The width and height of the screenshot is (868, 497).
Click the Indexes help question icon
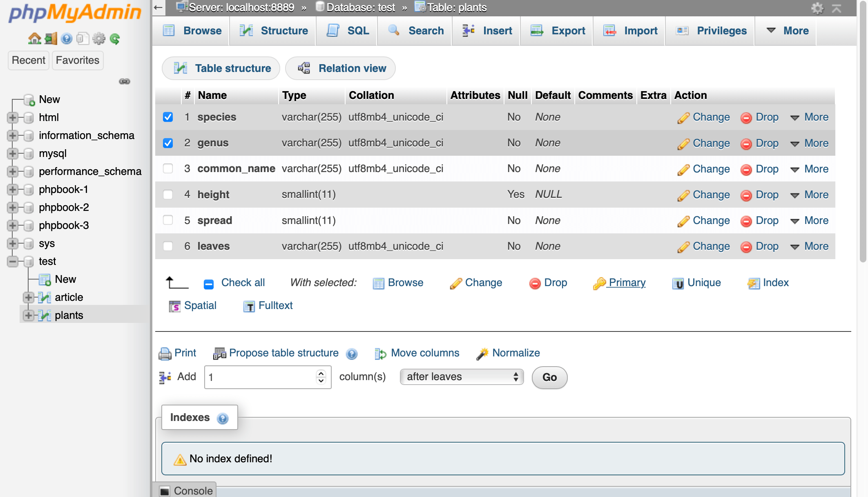223,419
